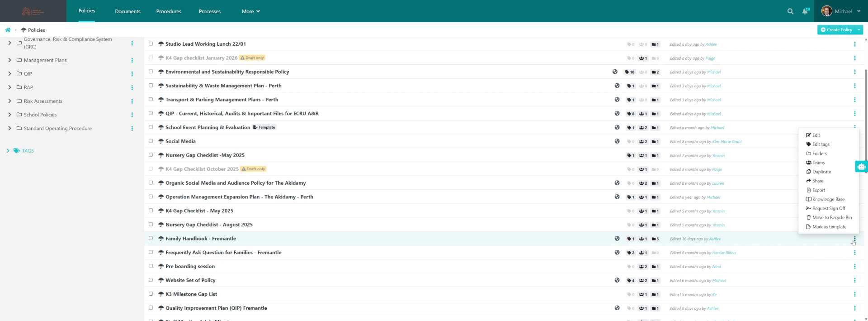Open the More dropdown in top navigation

[x=250, y=11]
